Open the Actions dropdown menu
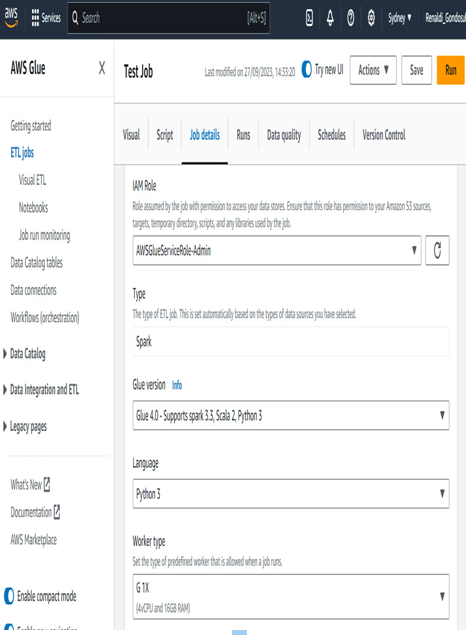466x635 pixels. (x=373, y=70)
